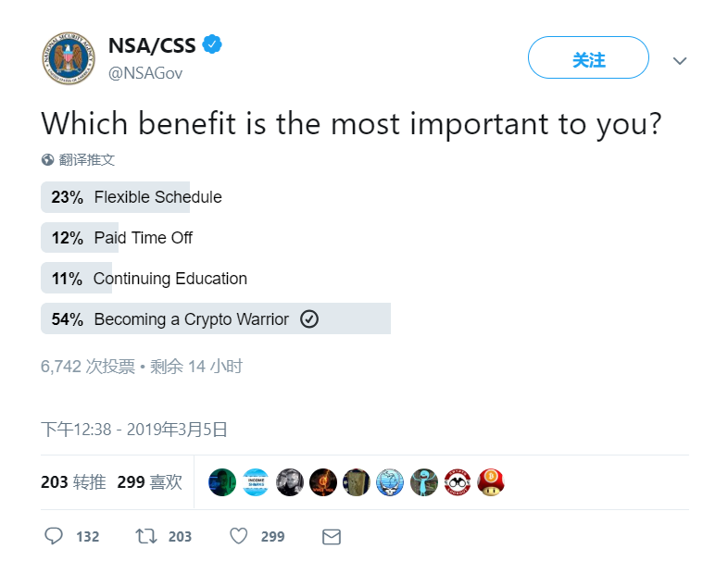
Task: Select Becoming a Crypto Warrior option
Action: pos(216,318)
